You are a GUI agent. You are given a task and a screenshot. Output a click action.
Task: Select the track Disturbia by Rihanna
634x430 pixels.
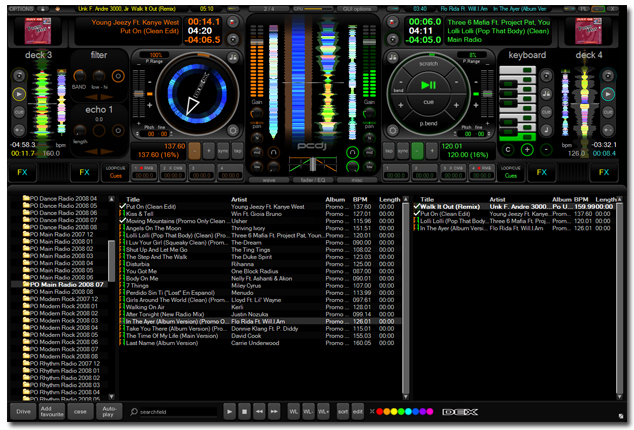(259, 264)
